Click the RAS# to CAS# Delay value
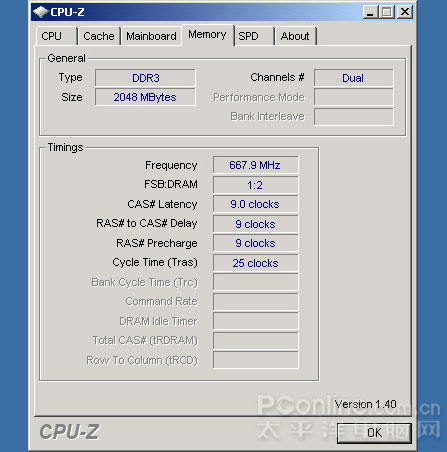 pyautogui.click(x=256, y=224)
